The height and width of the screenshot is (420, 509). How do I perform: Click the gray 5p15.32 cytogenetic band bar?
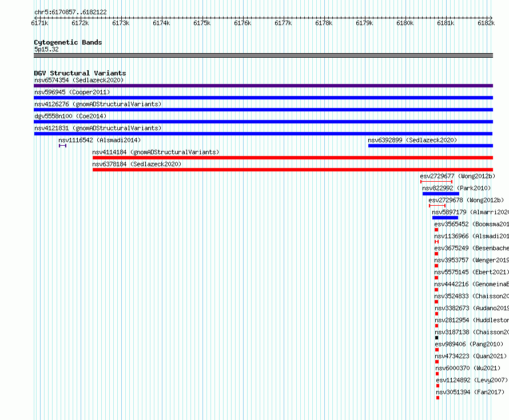tap(263, 56)
